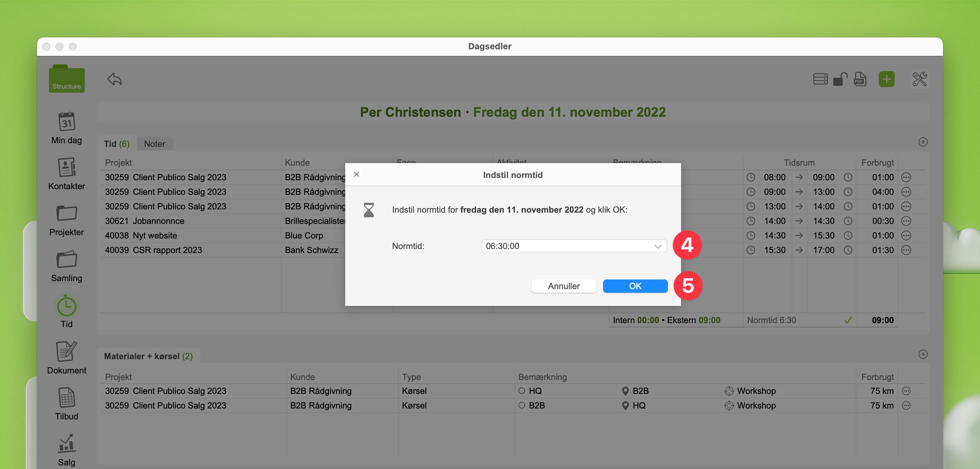Image resolution: width=980 pixels, height=469 pixels.
Task: Select the Tid clock icon in sidebar
Action: [x=66, y=306]
